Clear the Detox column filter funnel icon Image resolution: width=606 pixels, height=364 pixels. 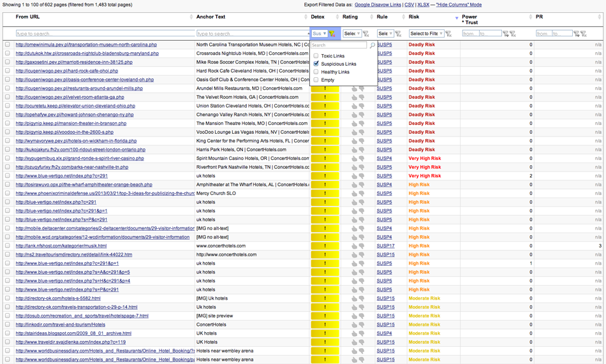332,34
